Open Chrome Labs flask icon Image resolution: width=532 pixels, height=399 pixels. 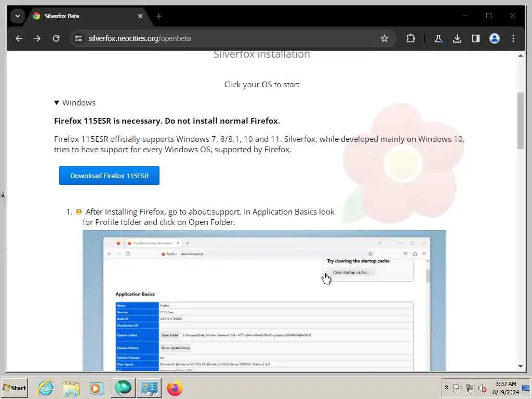coord(438,38)
